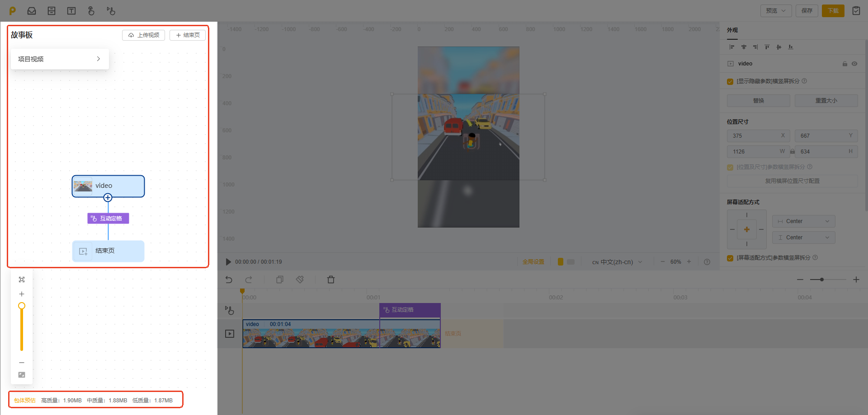This screenshot has width=868, height=415.
Task: Open language 中文(zh-cn) dropdown
Action: [x=617, y=262]
